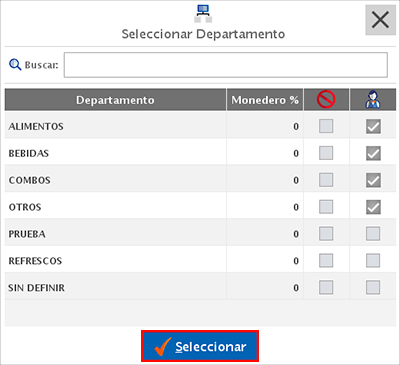Sort by Monedero % column header
The image size is (400, 365).
[265, 100]
